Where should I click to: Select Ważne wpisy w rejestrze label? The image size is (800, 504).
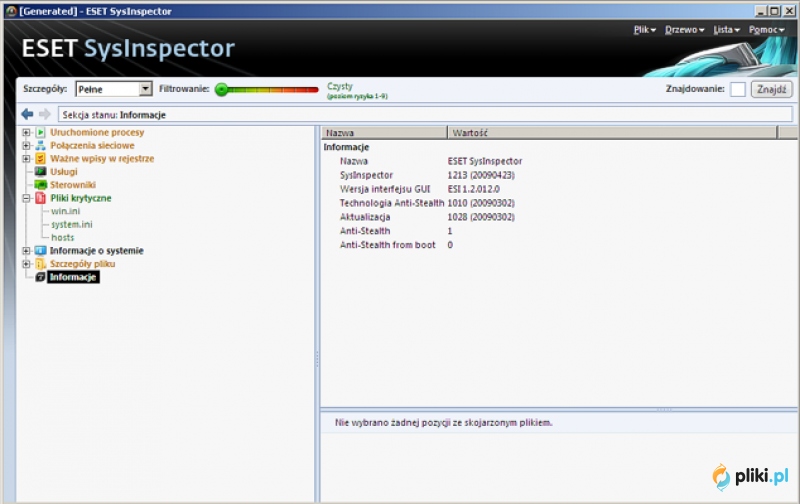(102, 159)
